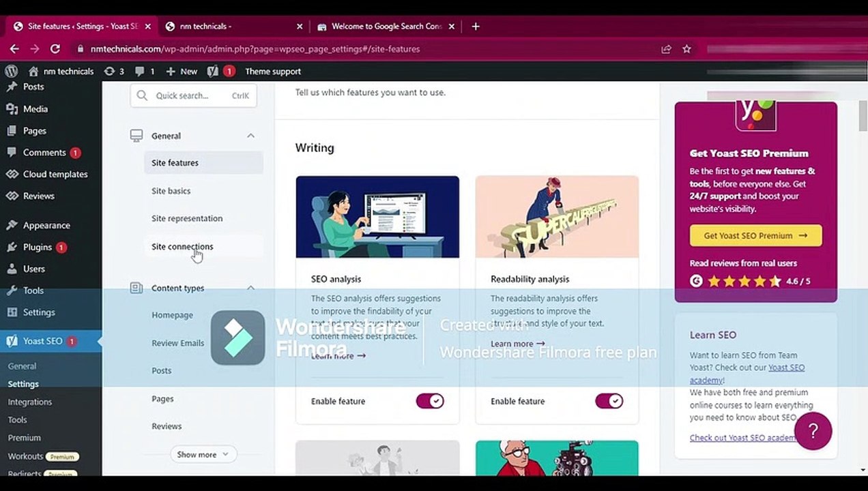
Task: Open the WordPress logo menu
Action: click(x=11, y=71)
